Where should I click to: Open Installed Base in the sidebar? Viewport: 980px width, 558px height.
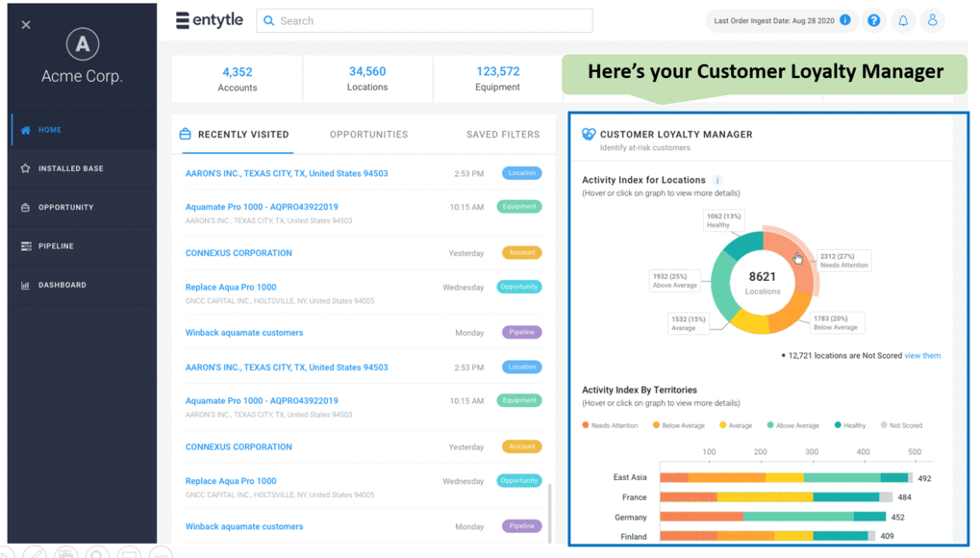pyautogui.click(x=83, y=169)
